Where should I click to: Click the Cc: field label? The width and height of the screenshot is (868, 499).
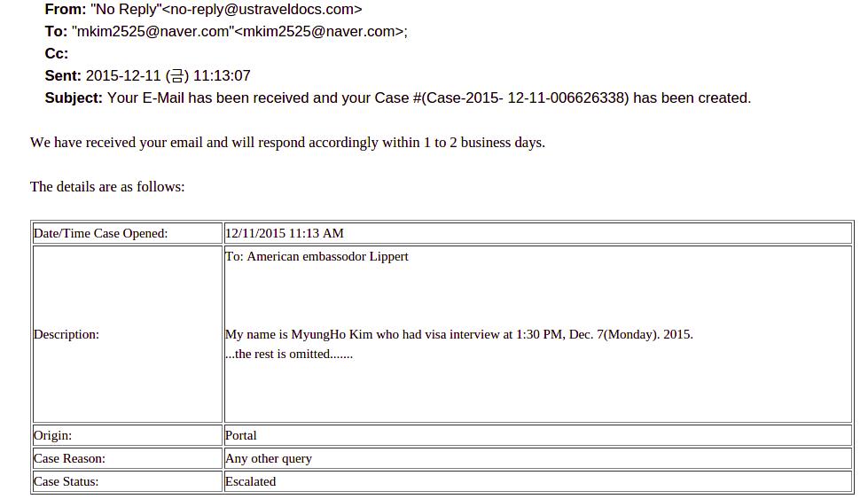point(57,54)
